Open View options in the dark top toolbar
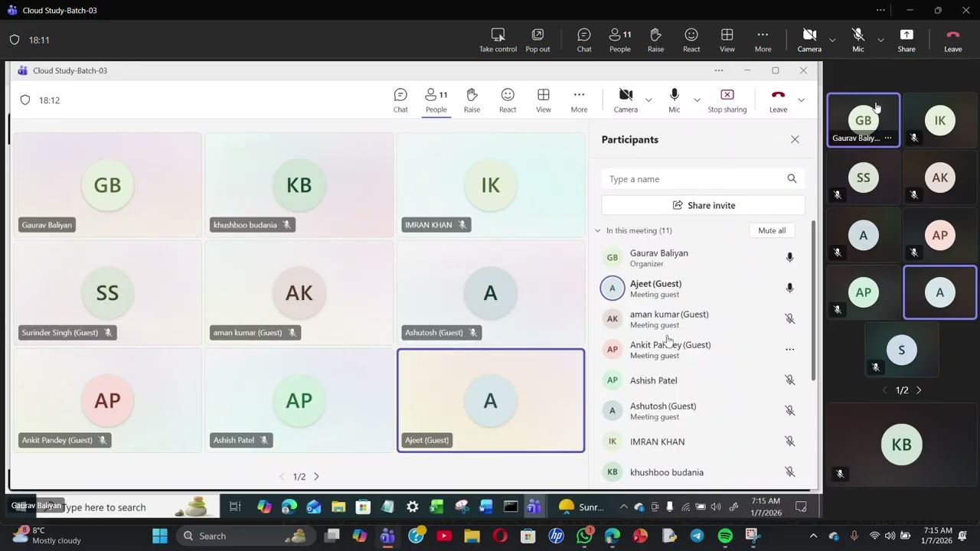Viewport: 980px width, 551px height. 727,40
